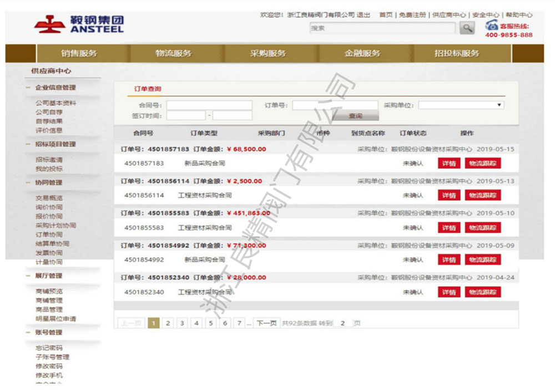This screenshot has height=392, width=555.
Task: Click the top 搜索 search box
Action: 382,28
